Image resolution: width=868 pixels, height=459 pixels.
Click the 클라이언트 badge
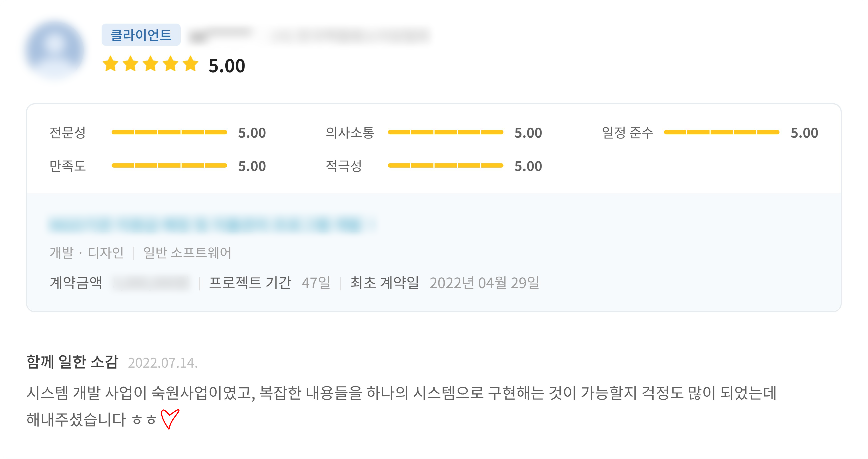tap(141, 35)
